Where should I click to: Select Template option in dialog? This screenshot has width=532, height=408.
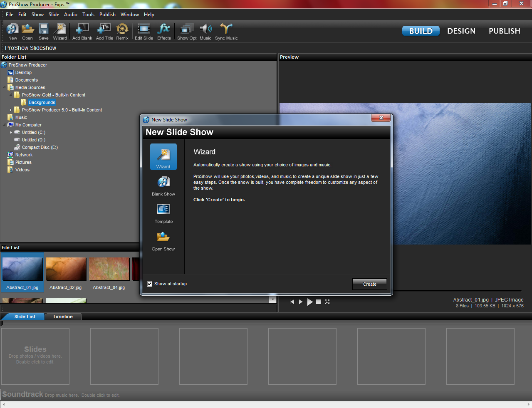(163, 213)
